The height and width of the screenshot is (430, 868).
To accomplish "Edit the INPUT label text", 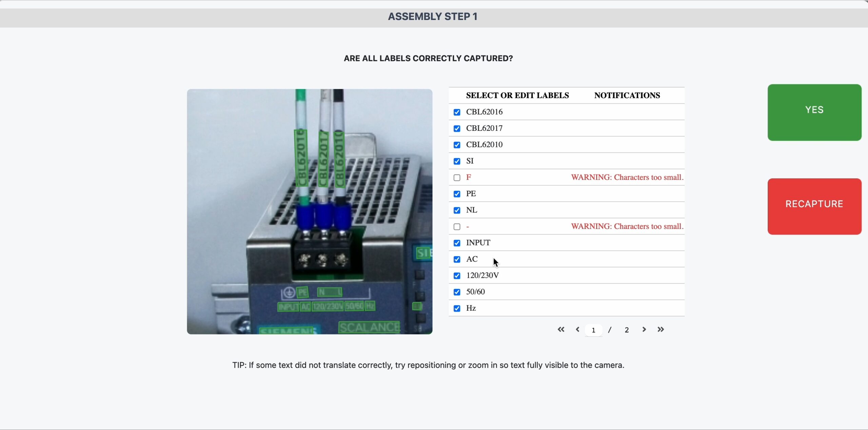I will click(478, 243).
